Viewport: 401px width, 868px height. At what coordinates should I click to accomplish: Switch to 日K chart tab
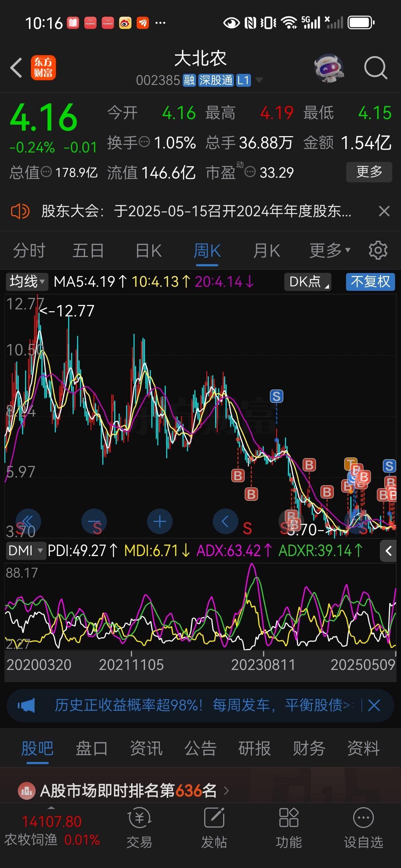pyautogui.click(x=149, y=250)
